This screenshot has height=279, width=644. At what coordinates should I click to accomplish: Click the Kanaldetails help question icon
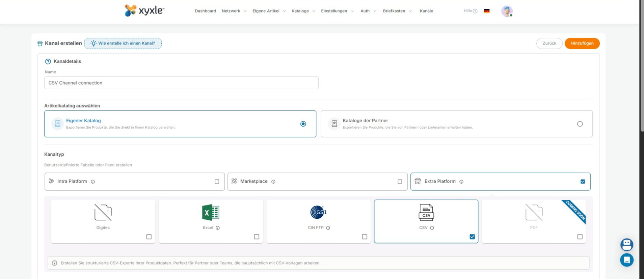(x=48, y=61)
